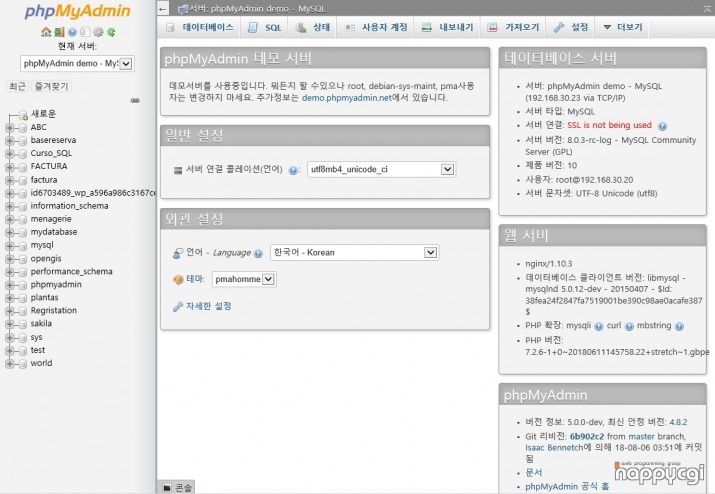Click the chain link icon above the database tree
The height and width of the screenshot is (494, 715).
pos(135,100)
